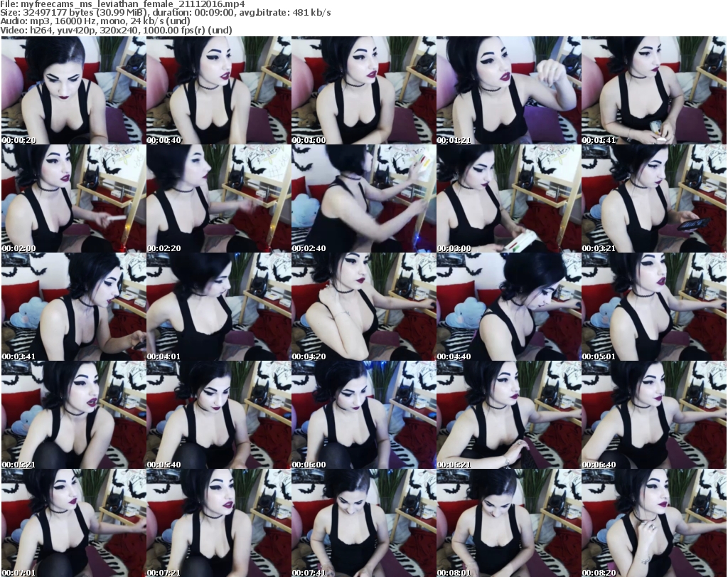Open the 00:06:00 thumbnail
Screen dimensions: 728x577
click(363, 415)
